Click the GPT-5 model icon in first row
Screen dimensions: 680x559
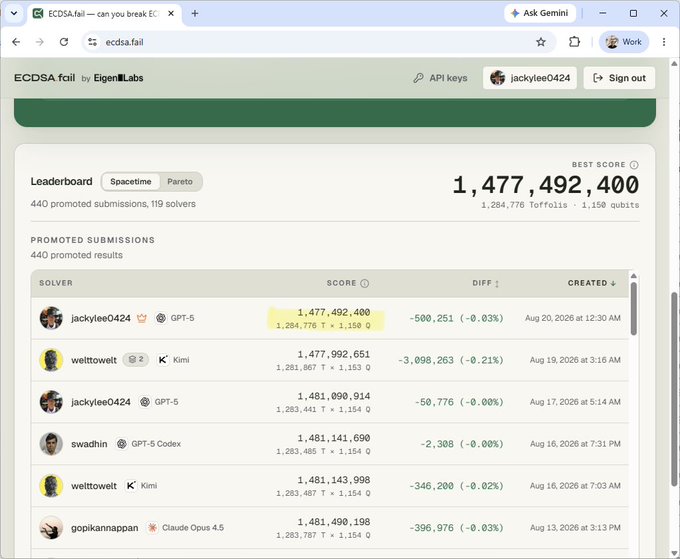(160, 318)
